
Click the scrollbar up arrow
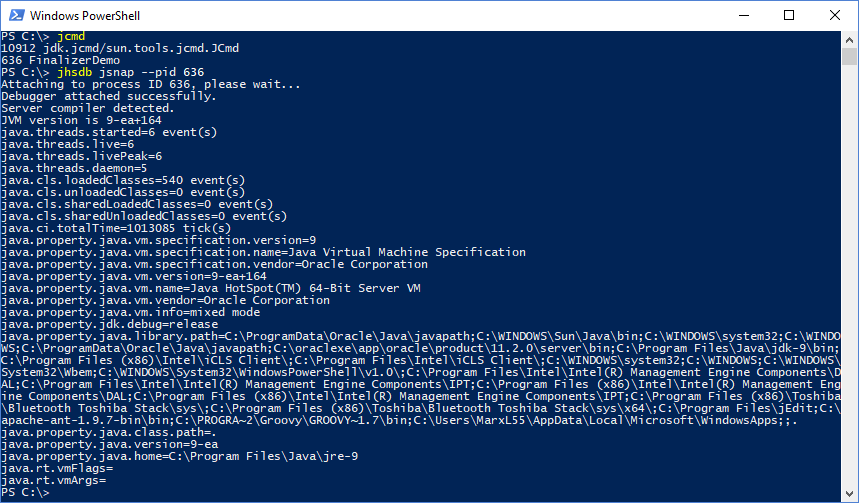[x=849, y=39]
